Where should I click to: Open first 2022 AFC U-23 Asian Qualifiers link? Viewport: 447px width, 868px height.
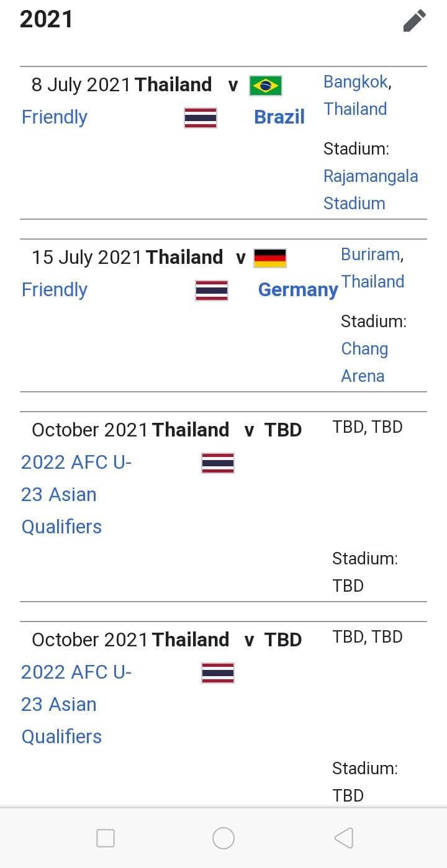pos(76,494)
